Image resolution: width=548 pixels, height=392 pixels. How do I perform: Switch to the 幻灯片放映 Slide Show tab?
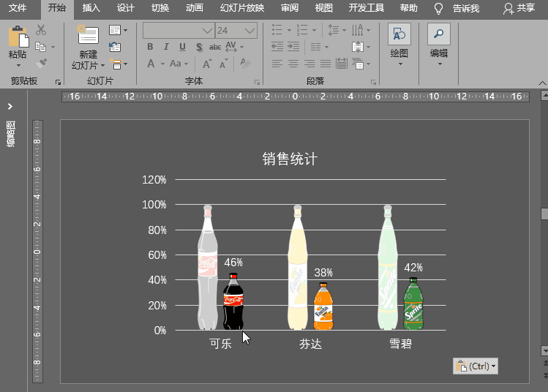[x=242, y=8]
